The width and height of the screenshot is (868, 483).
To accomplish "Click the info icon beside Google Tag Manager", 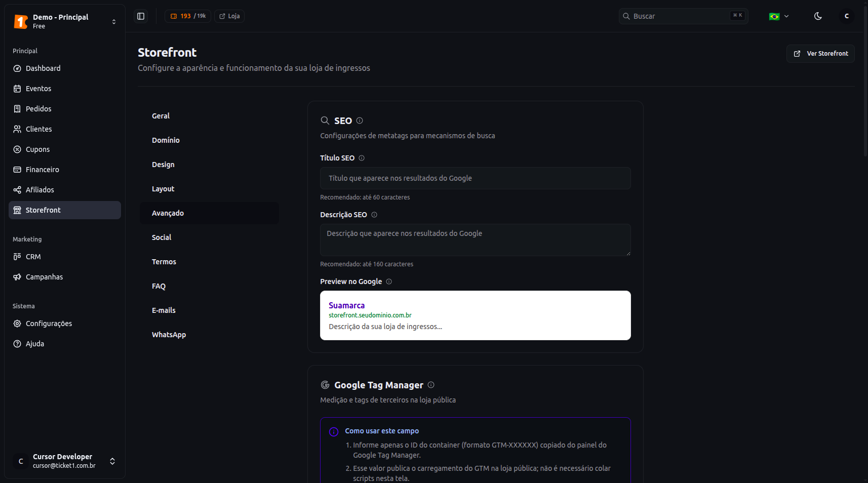I will coord(431,385).
